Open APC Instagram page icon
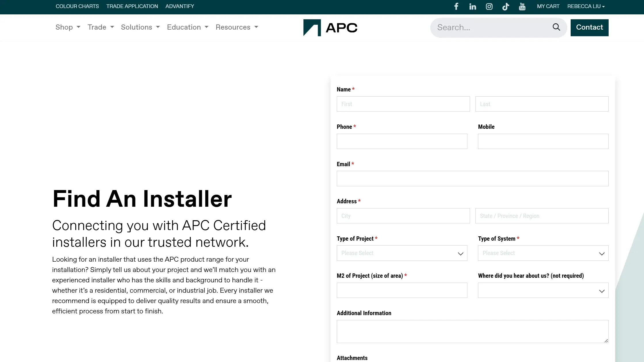 tap(489, 6)
